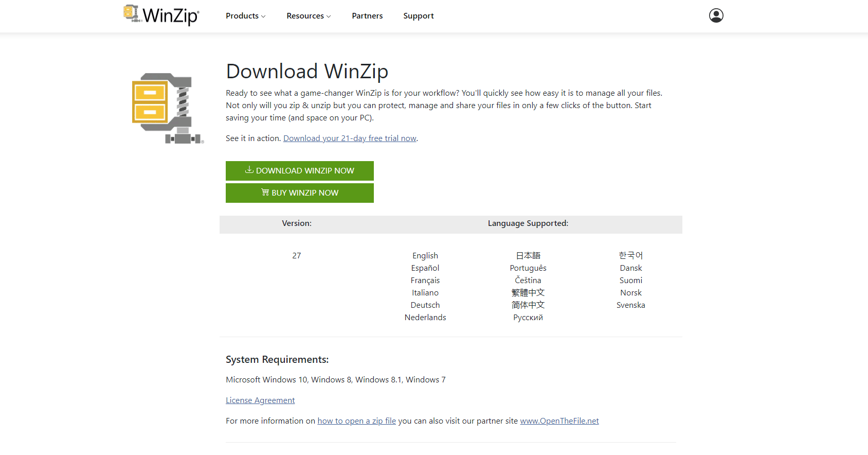The height and width of the screenshot is (455, 868).
Task: Select Čeština in language list
Action: [528, 281]
